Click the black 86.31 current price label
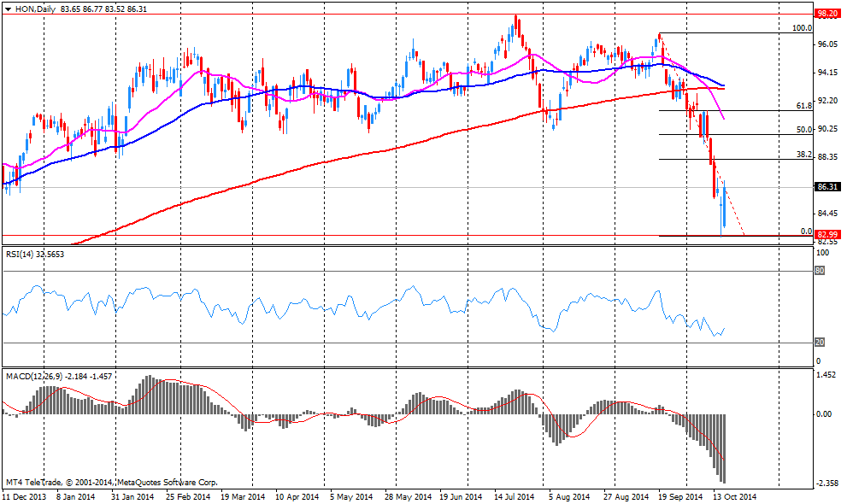The width and height of the screenshot is (847, 504). pos(826,186)
